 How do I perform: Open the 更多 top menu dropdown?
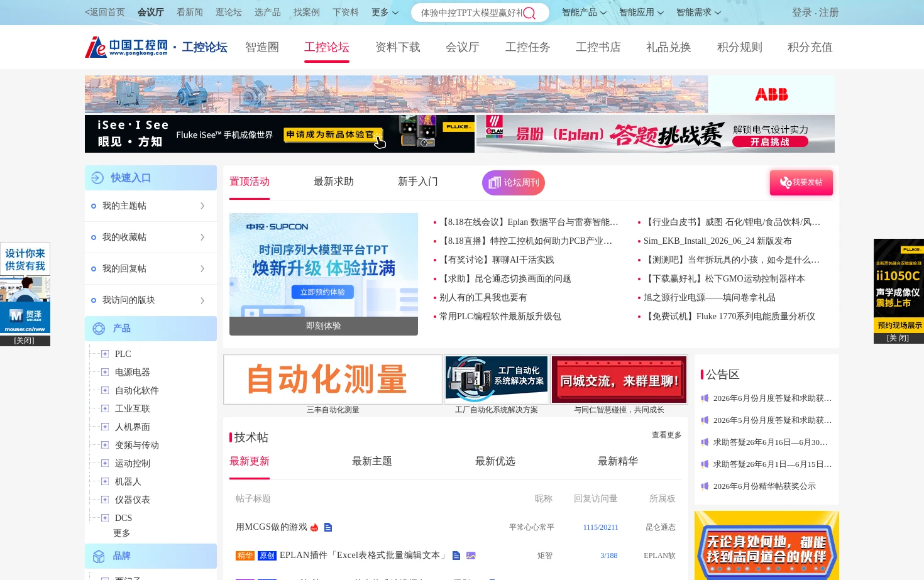pyautogui.click(x=385, y=12)
